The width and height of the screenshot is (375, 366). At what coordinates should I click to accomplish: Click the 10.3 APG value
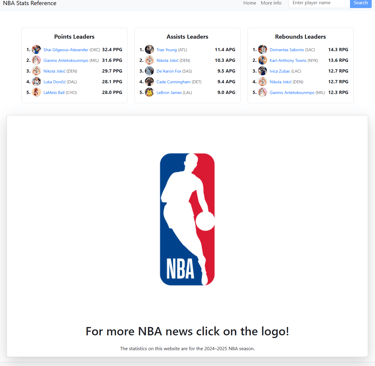[225, 60]
